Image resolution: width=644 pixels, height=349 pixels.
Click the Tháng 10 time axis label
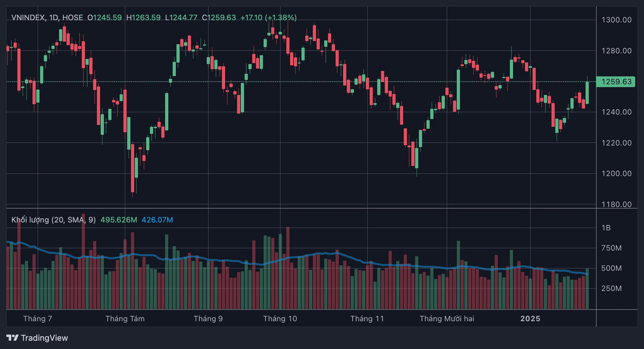point(280,318)
